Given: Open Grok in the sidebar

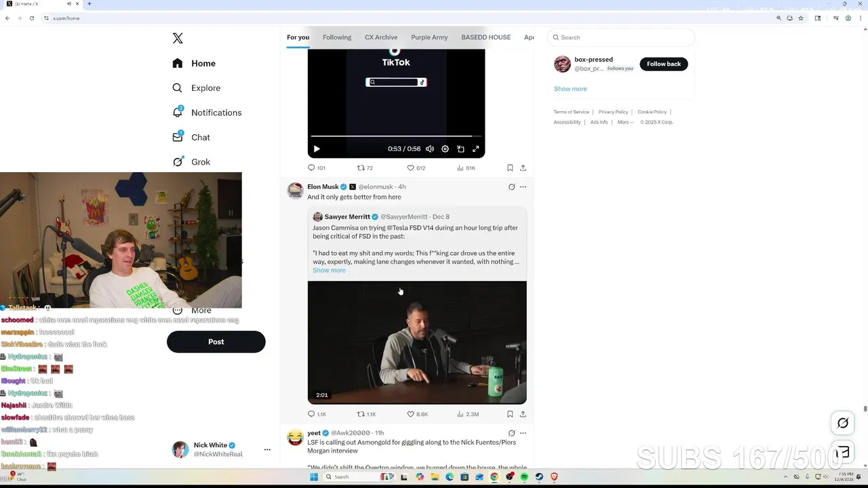Looking at the screenshot, I should 191,162.
